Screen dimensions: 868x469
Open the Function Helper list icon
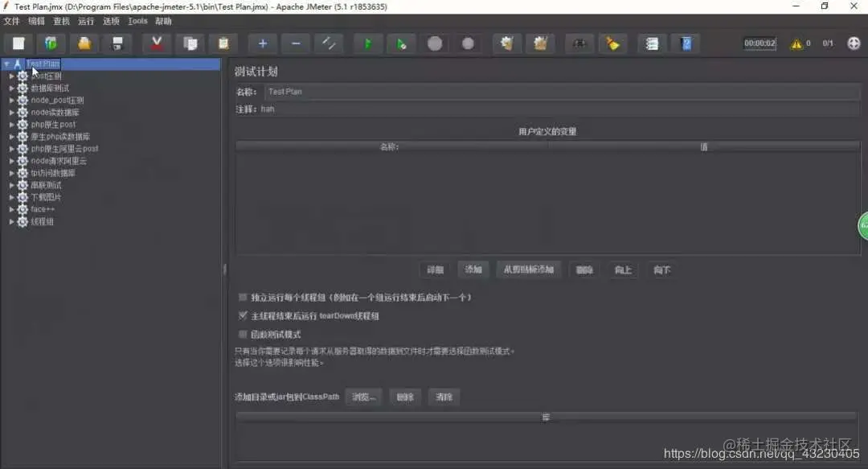[652, 43]
